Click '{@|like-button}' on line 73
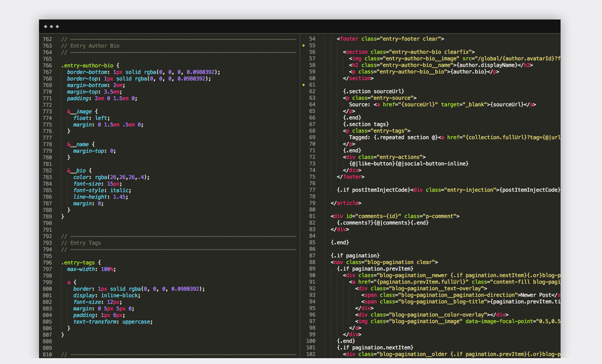 tap(372, 164)
